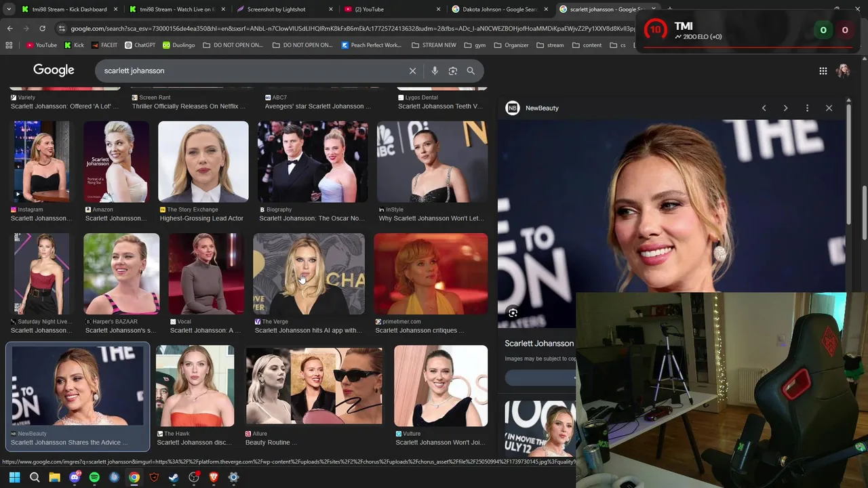Image resolution: width=868 pixels, height=488 pixels.
Task: Open the Peach Perfect Work bookmark
Action: pos(371,45)
